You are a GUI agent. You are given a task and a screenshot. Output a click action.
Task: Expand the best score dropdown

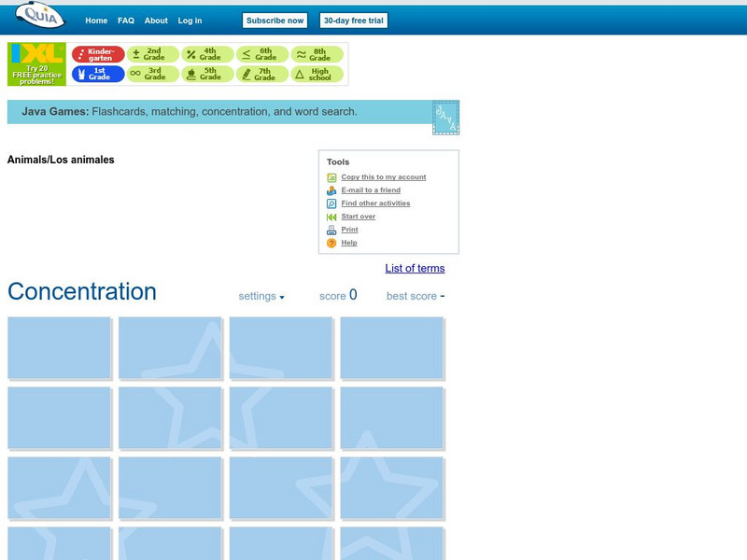click(415, 296)
